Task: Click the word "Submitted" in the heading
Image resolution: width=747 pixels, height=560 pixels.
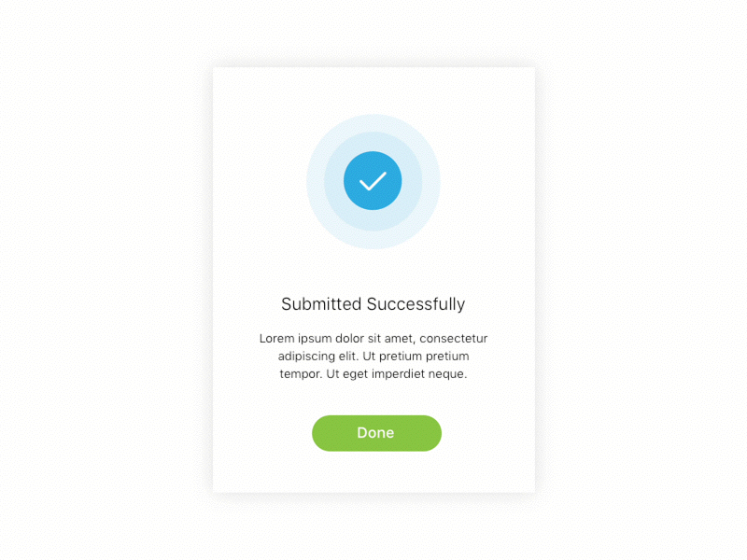Action: tap(321, 304)
